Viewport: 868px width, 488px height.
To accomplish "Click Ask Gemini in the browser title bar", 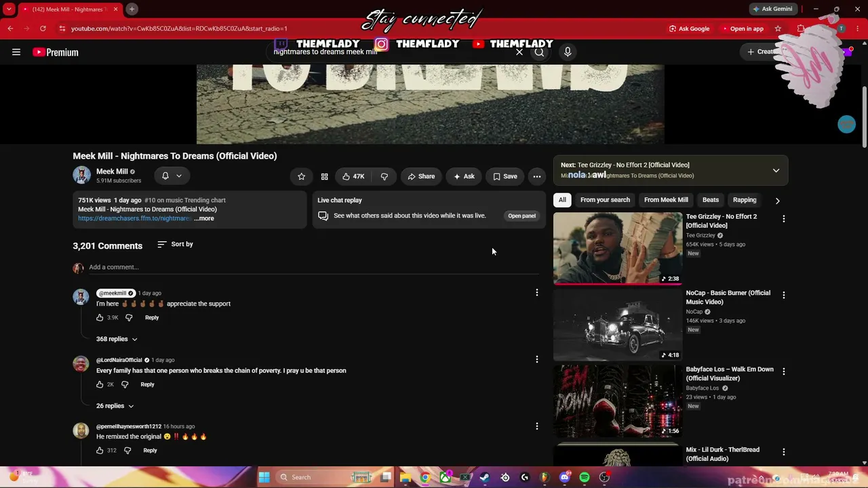I will (x=772, y=9).
